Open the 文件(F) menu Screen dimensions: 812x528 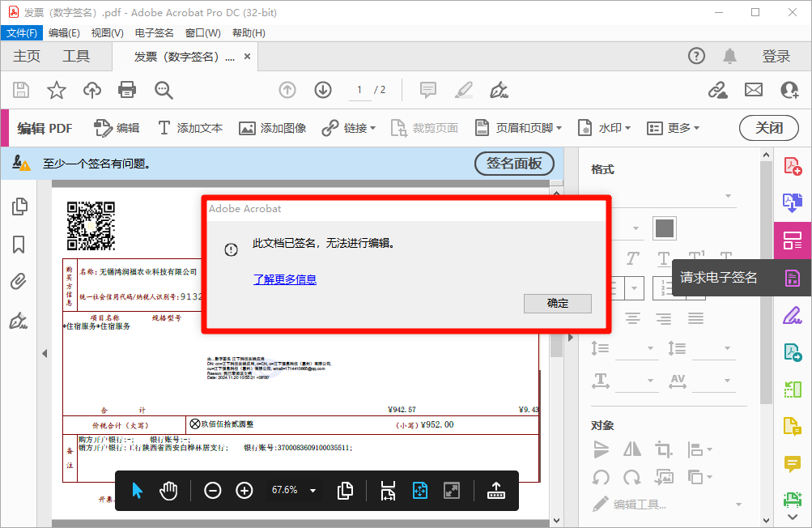21,33
